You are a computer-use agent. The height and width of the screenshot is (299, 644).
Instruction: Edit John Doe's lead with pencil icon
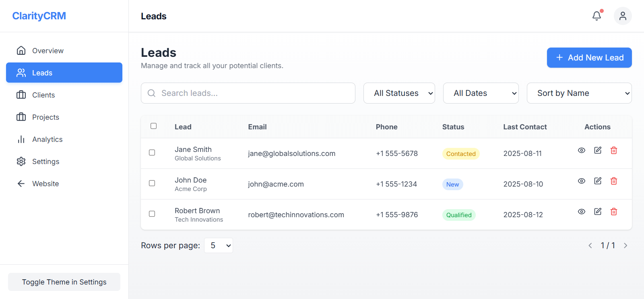(598, 181)
